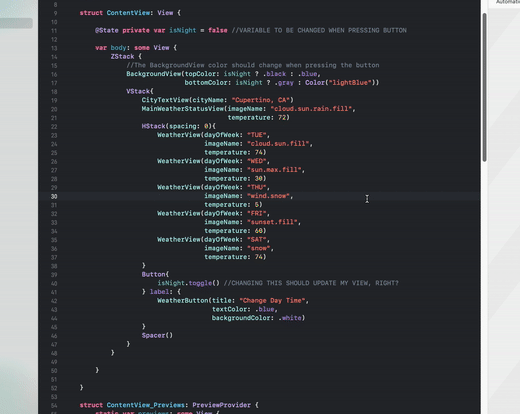
Task: Click the temperature value 60
Action: click(259, 231)
